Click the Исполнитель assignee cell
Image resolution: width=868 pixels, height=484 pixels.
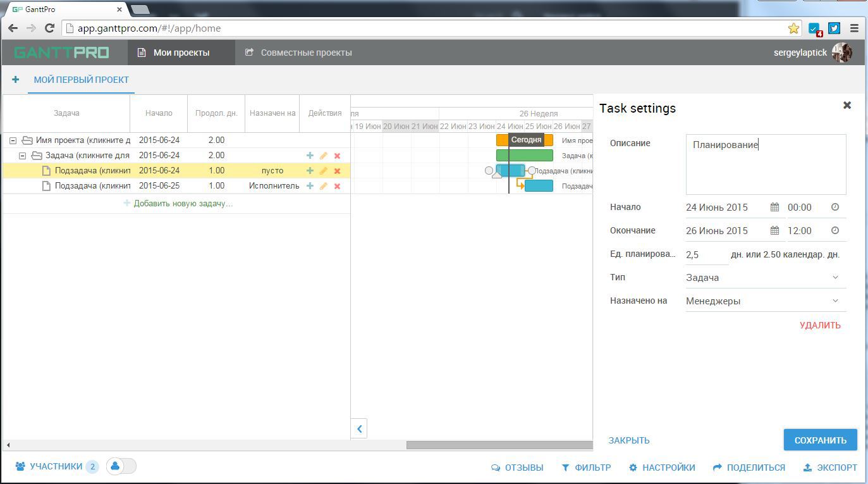click(274, 185)
